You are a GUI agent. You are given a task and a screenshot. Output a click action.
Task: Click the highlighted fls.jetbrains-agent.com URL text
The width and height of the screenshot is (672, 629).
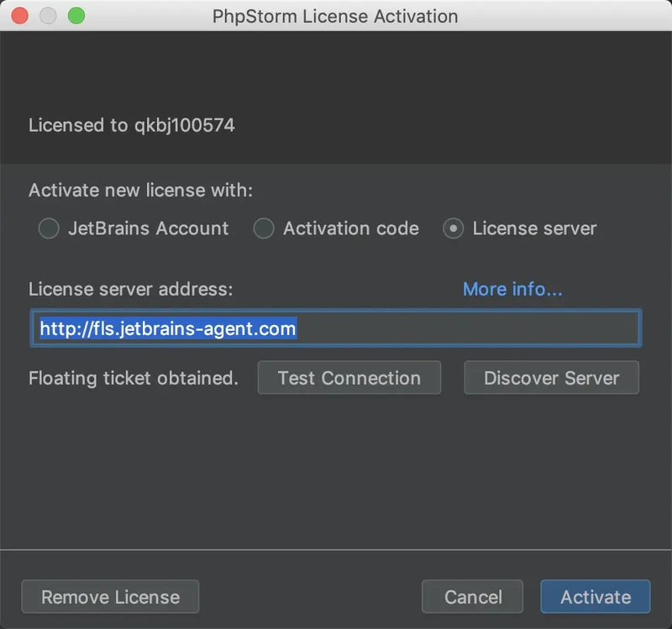[x=168, y=328]
